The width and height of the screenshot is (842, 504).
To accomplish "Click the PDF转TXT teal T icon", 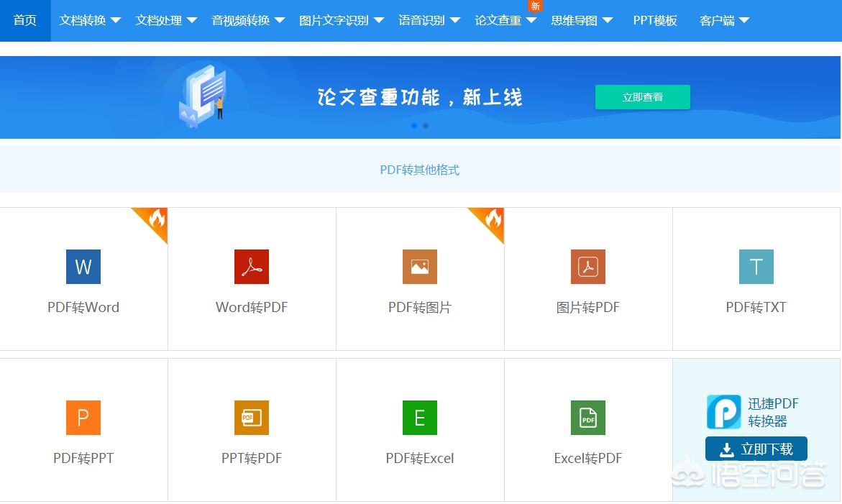I will click(756, 267).
